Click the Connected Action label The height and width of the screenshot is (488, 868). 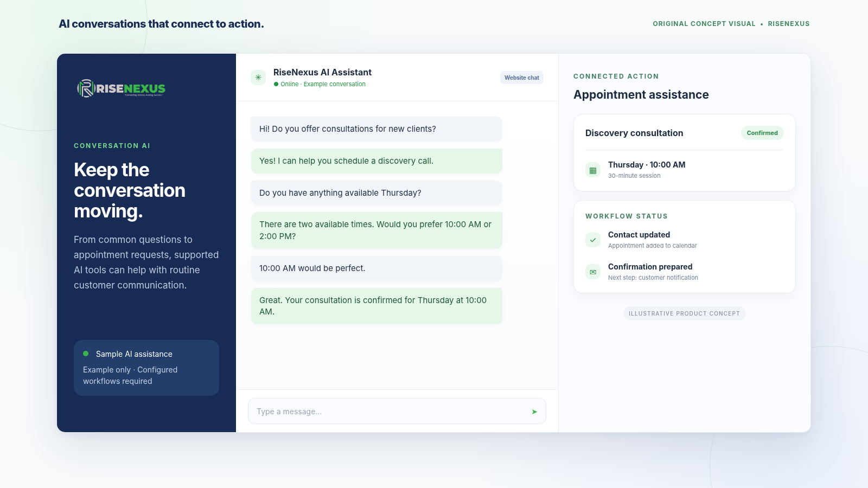click(616, 76)
